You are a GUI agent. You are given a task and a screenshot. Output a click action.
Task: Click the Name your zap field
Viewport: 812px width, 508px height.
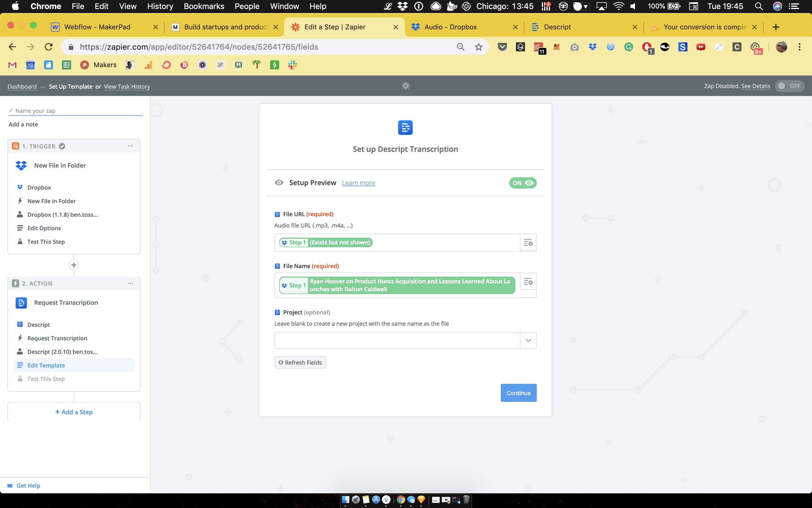(76, 111)
